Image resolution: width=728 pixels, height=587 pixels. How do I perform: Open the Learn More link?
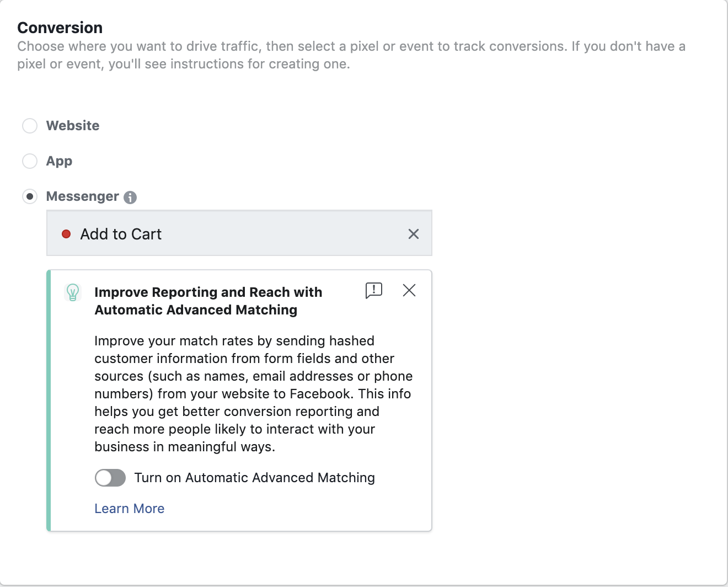(130, 509)
